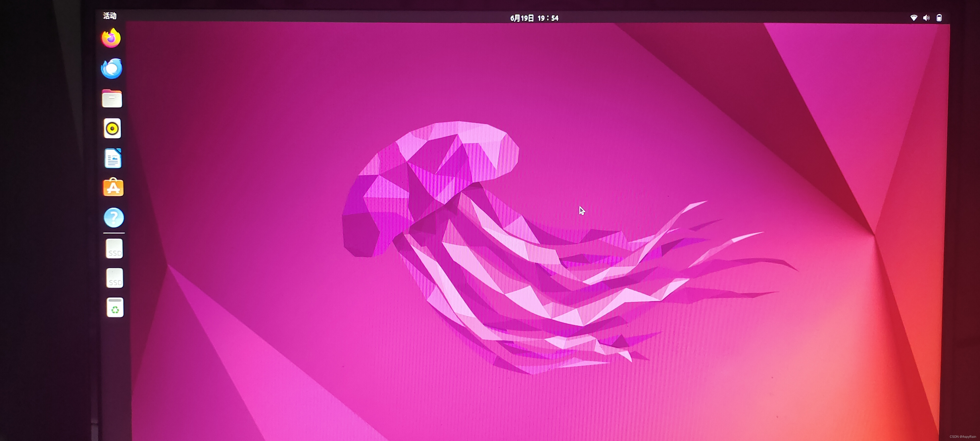Click the battery indicator icon

pos(939,18)
